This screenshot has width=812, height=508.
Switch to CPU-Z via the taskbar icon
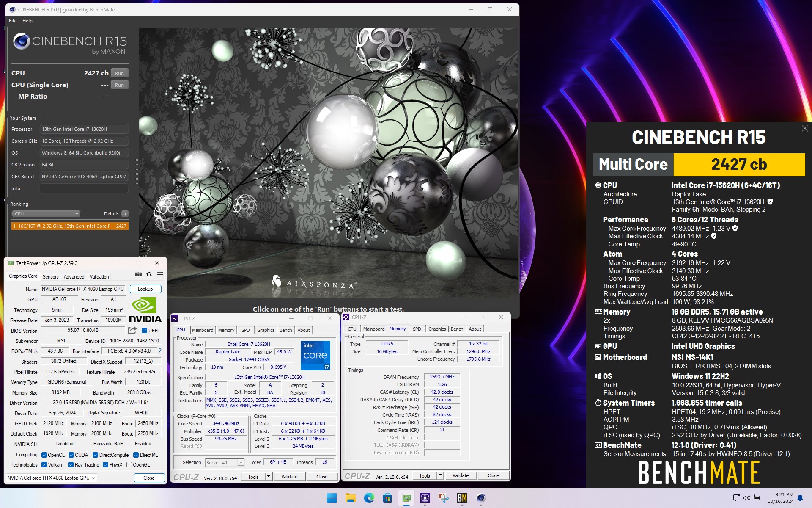coord(425,498)
